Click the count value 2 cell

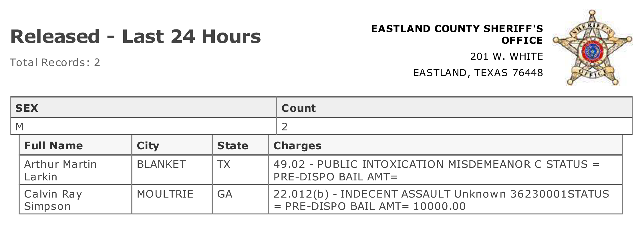pyautogui.click(x=454, y=126)
